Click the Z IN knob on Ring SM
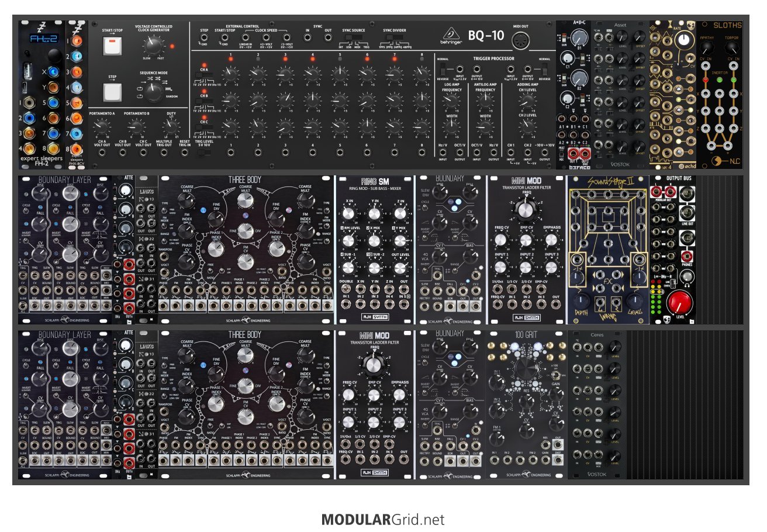This screenshot has height=532, width=767. click(x=400, y=214)
